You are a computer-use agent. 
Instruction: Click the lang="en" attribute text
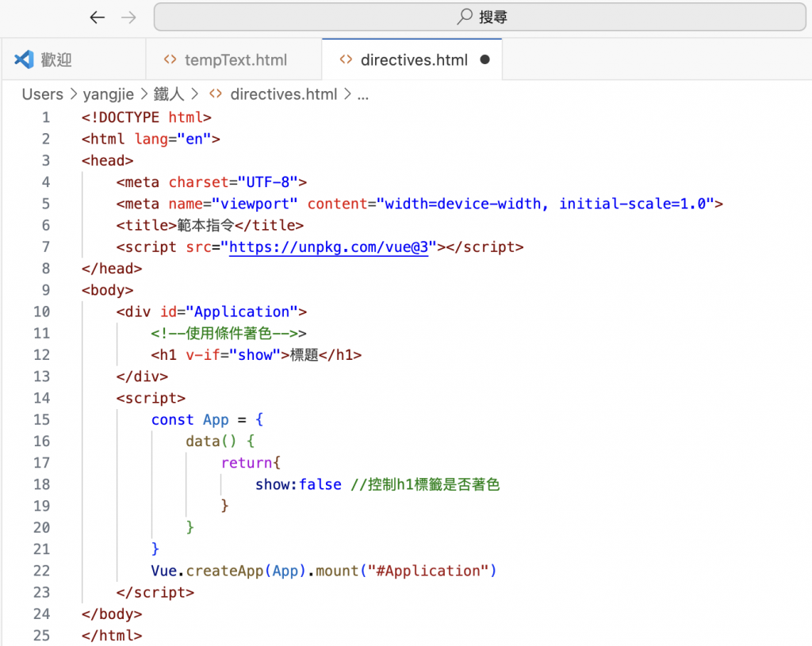coord(173,140)
